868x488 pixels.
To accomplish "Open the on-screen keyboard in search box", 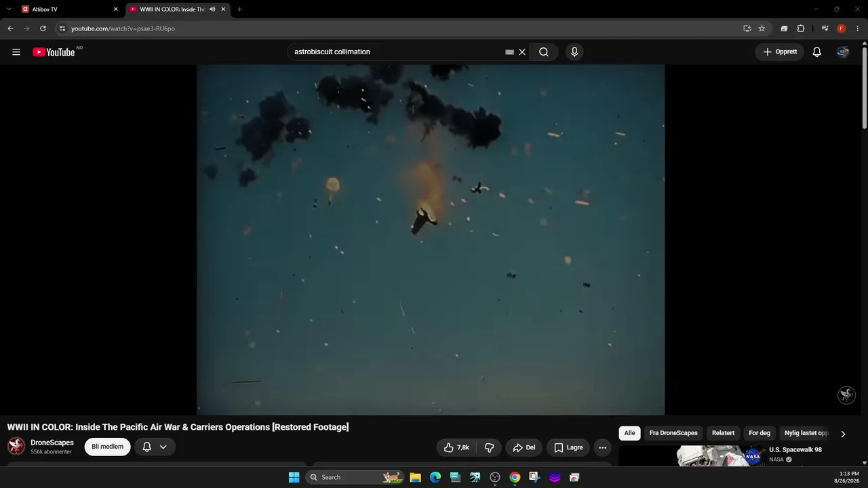I will [509, 52].
